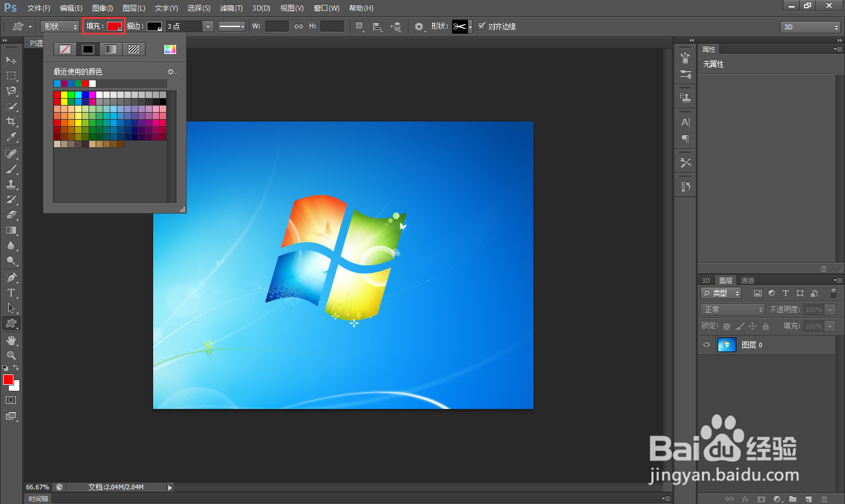Click the layer style fx icon
This screenshot has width=845, height=504.
745,499
